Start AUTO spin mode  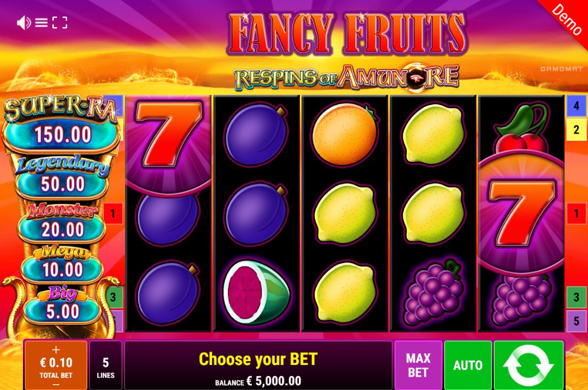point(468,365)
